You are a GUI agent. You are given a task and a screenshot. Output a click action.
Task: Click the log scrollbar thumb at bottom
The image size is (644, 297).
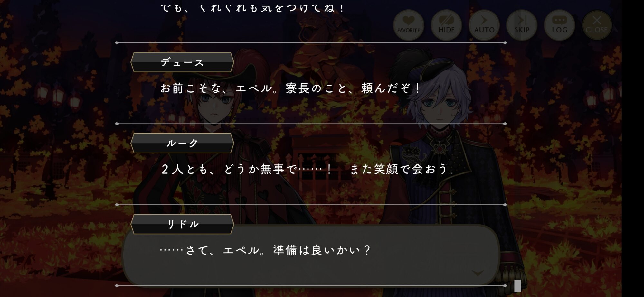[x=517, y=286]
